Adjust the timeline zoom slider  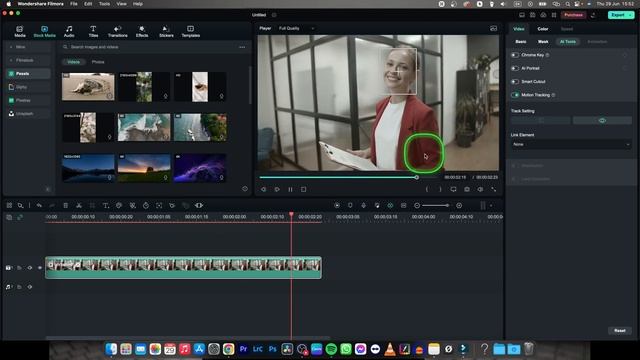point(436,205)
